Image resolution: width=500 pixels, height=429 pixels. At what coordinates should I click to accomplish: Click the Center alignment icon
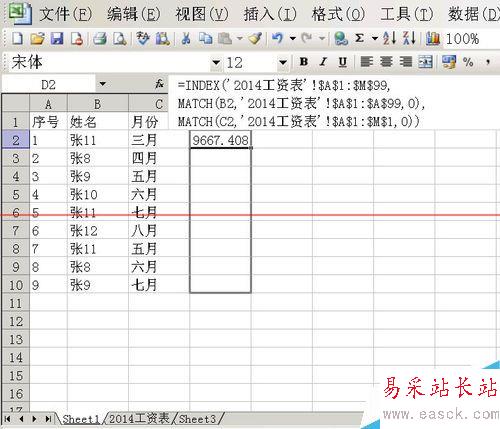click(386, 62)
